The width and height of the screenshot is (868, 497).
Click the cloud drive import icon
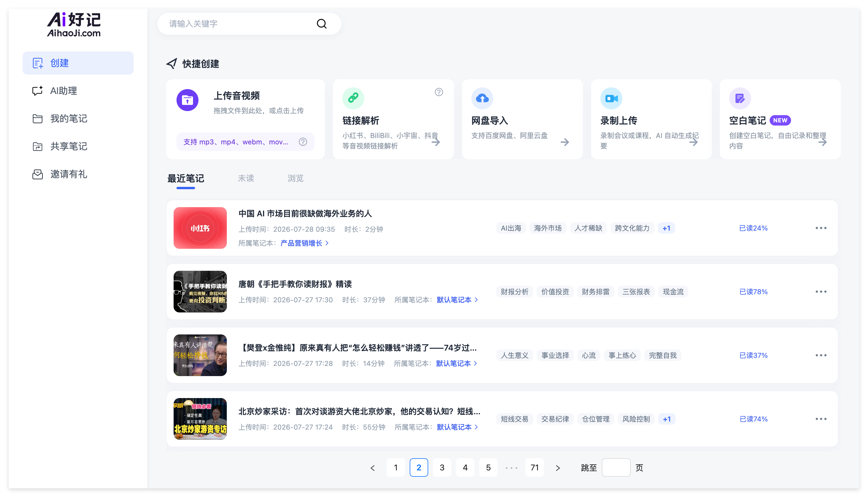point(482,98)
